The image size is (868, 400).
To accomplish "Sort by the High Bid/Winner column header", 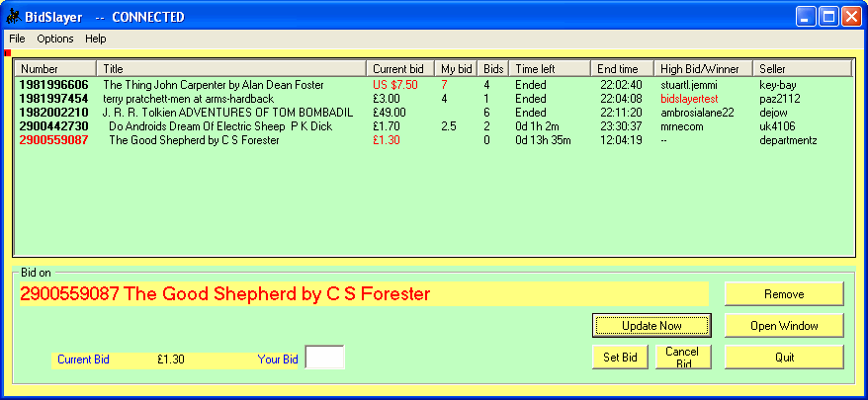I will click(x=703, y=68).
